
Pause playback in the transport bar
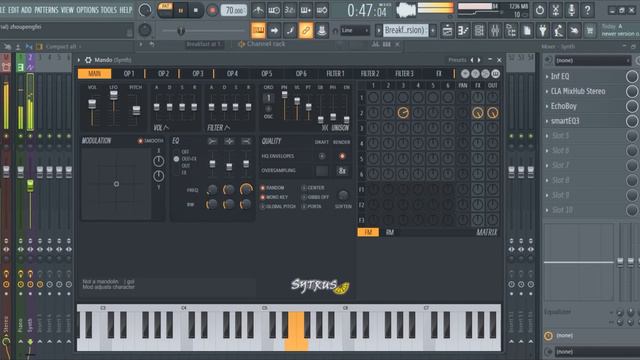180,10
